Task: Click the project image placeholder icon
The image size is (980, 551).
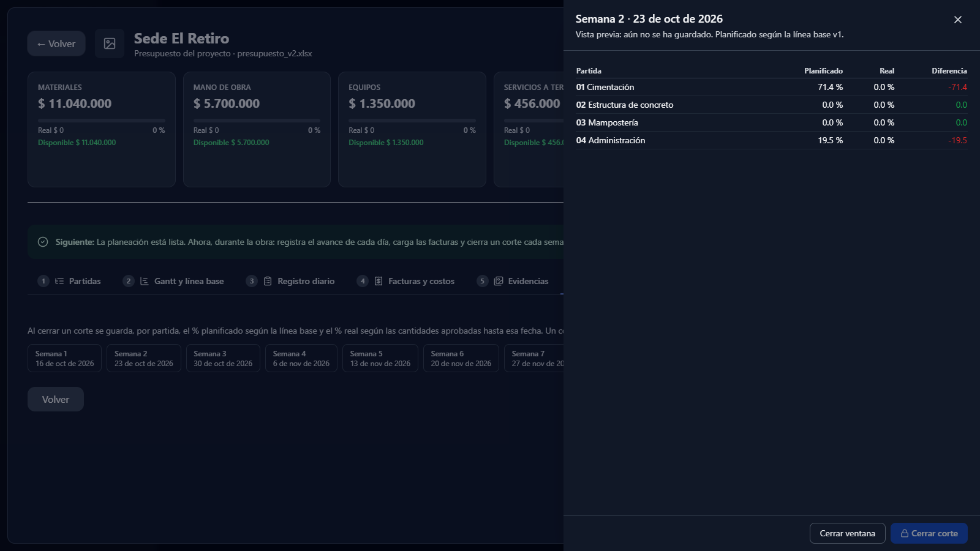Action: click(x=110, y=43)
